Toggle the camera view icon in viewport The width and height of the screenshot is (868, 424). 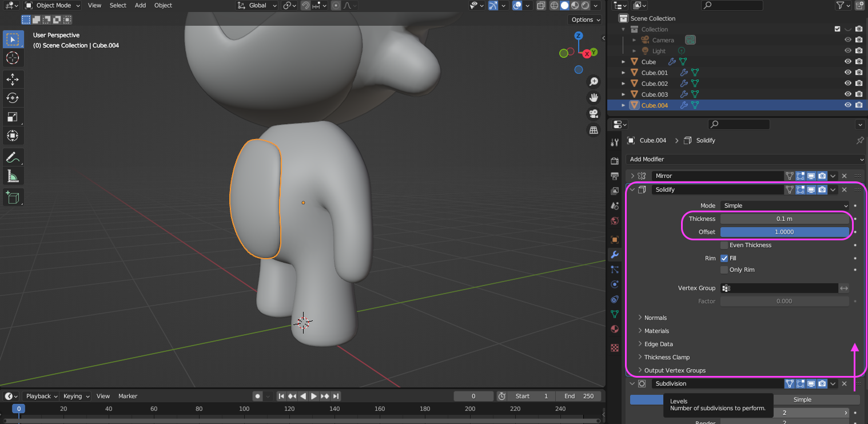(594, 114)
